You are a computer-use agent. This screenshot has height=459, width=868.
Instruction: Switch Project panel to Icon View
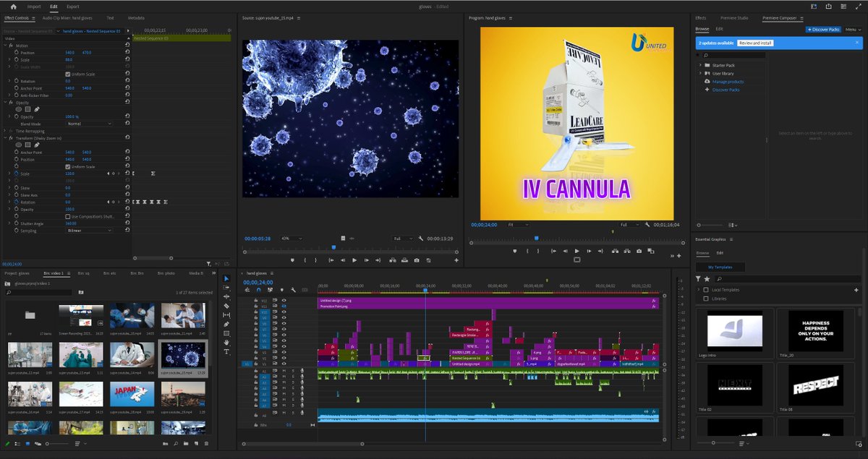(28, 443)
